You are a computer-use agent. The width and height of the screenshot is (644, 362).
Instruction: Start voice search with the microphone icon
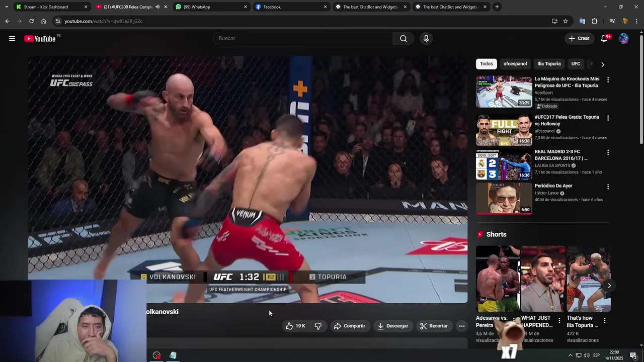point(426,39)
